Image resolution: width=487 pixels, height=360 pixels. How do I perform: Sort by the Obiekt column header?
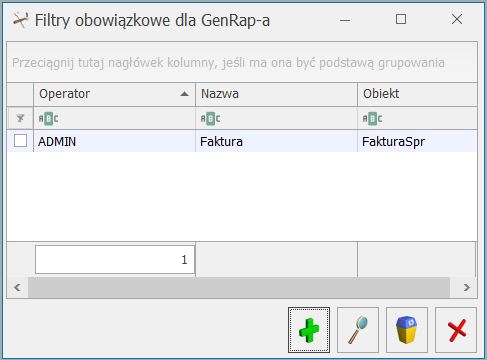(x=417, y=94)
